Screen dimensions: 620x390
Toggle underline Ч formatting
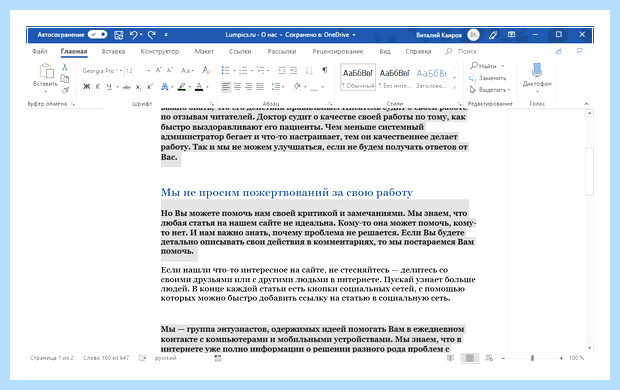pos(109,87)
